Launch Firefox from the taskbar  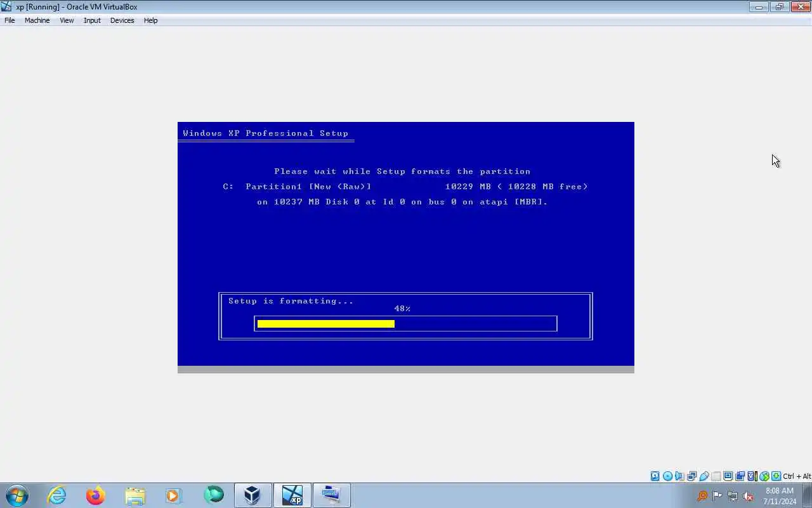point(96,495)
